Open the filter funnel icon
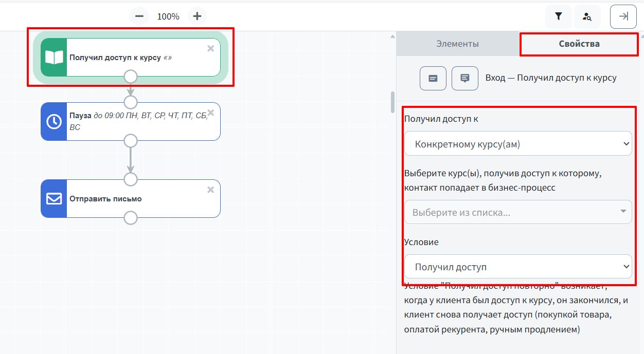Image resolution: width=644 pixels, height=354 pixels. 559,16
